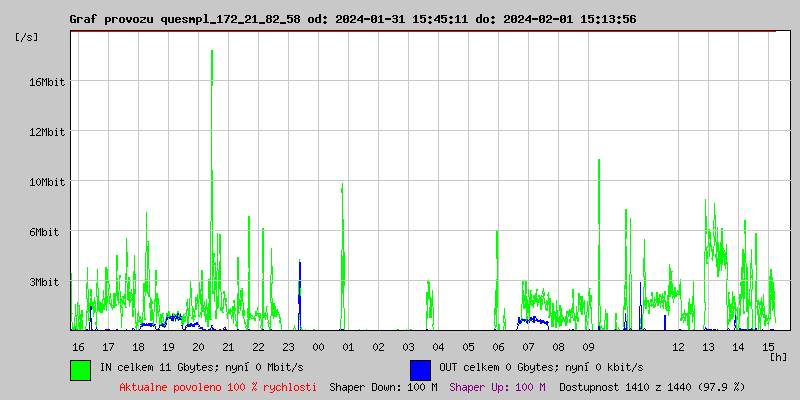Viewport: 800px width, 400px height.
Task: Click the [h] unit label on x-axis
Action: pyautogui.click(x=778, y=356)
